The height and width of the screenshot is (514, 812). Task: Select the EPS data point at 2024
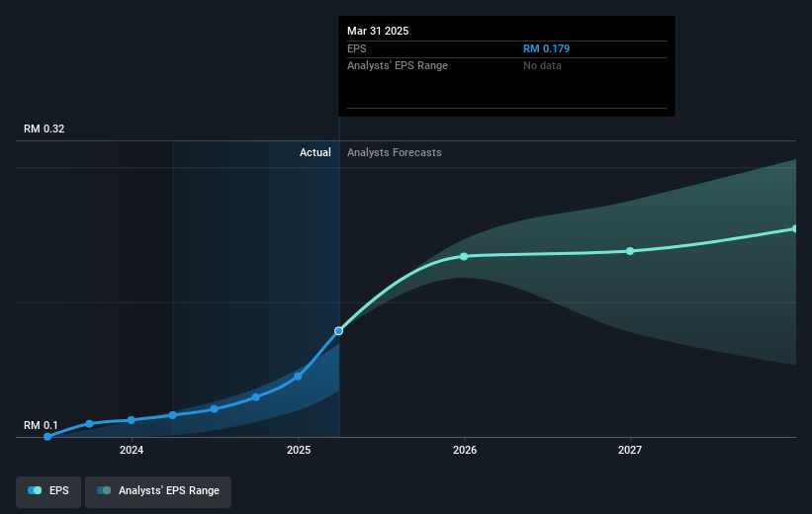click(x=131, y=420)
